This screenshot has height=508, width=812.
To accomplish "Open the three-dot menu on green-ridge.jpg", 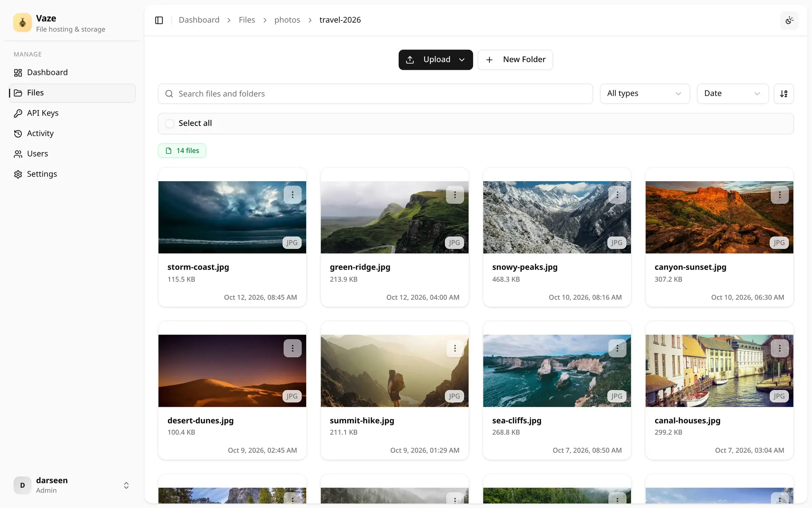I will point(455,195).
